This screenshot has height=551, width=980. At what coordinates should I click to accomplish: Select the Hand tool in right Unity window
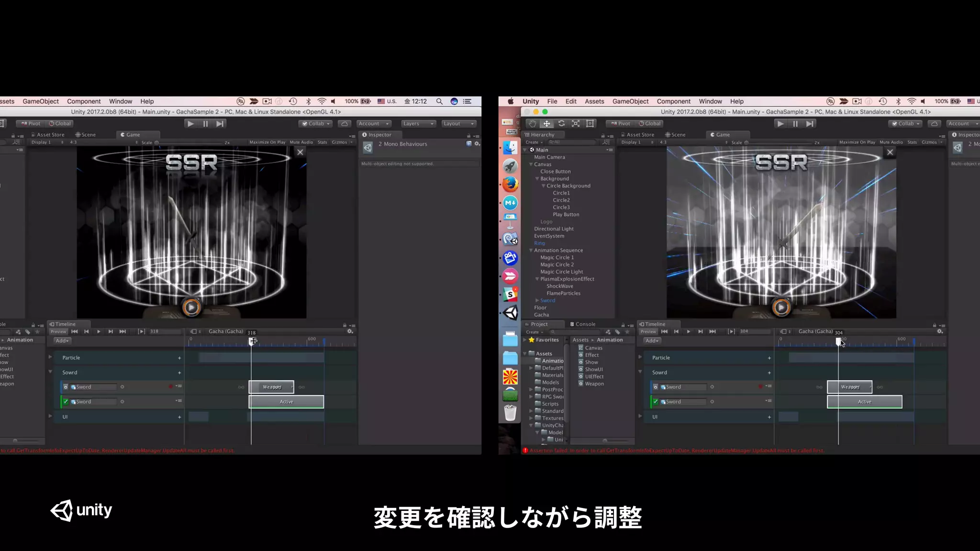(x=532, y=123)
